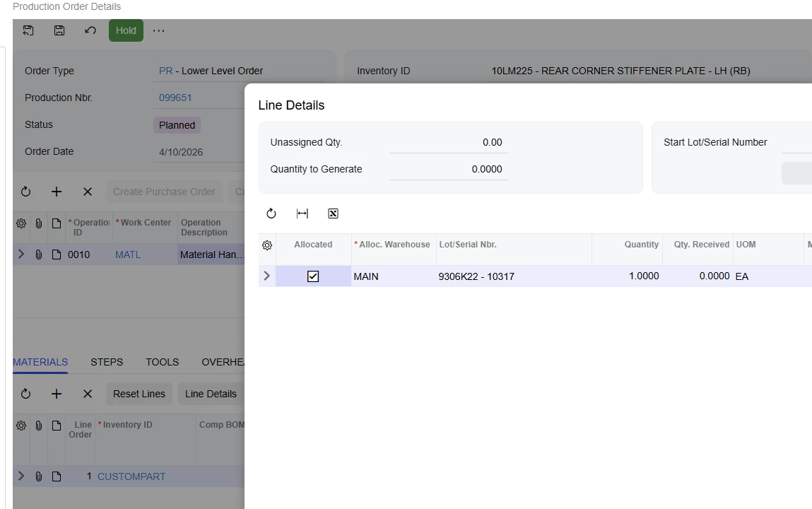The image size is (812, 509).
Task: Delete the selected material line
Action: (x=88, y=394)
